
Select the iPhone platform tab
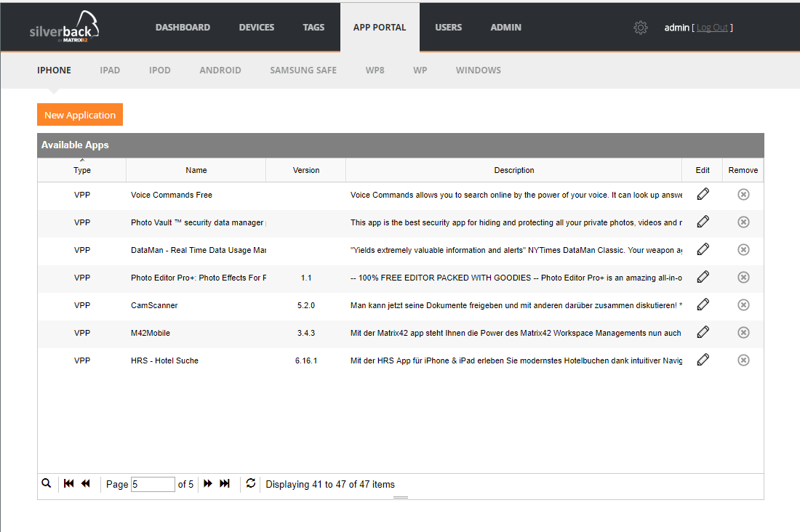pyautogui.click(x=54, y=70)
